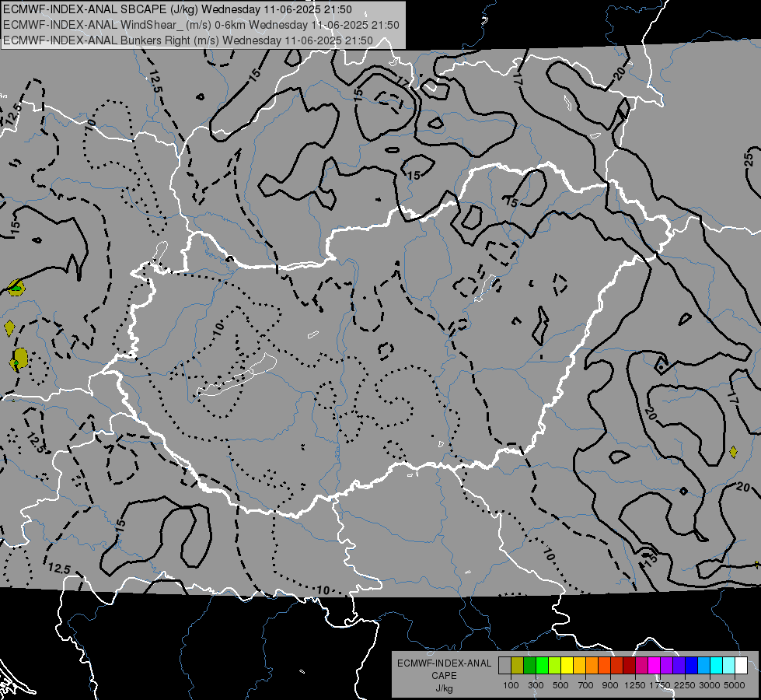Viewport: 761px width, 700px height.
Task: Select the WindShear 0-6km header line
Action: coord(201,25)
